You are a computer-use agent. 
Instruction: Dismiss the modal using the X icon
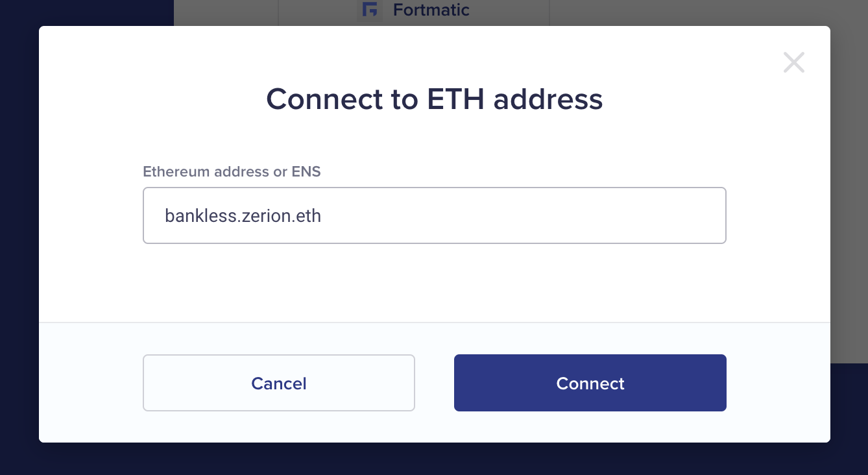tap(793, 63)
